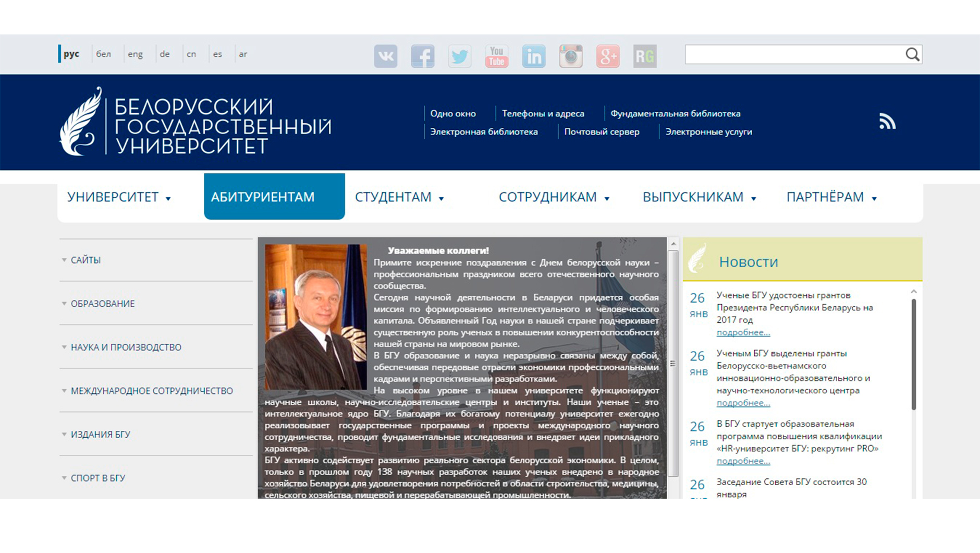Screen dimensions: 980x553
Task: Click news 'Заседание Совета БГУ состоится'
Action: tap(791, 488)
